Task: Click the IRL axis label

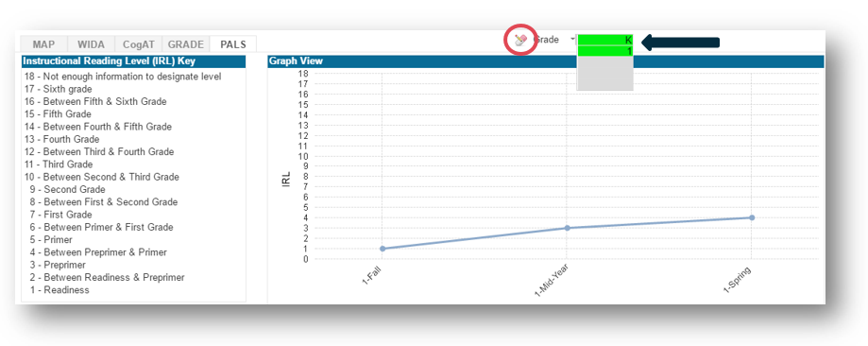Action: [286, 179]
